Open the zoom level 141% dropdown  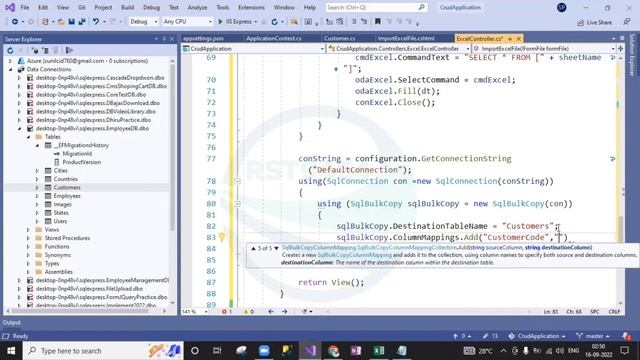click(194, 311)
